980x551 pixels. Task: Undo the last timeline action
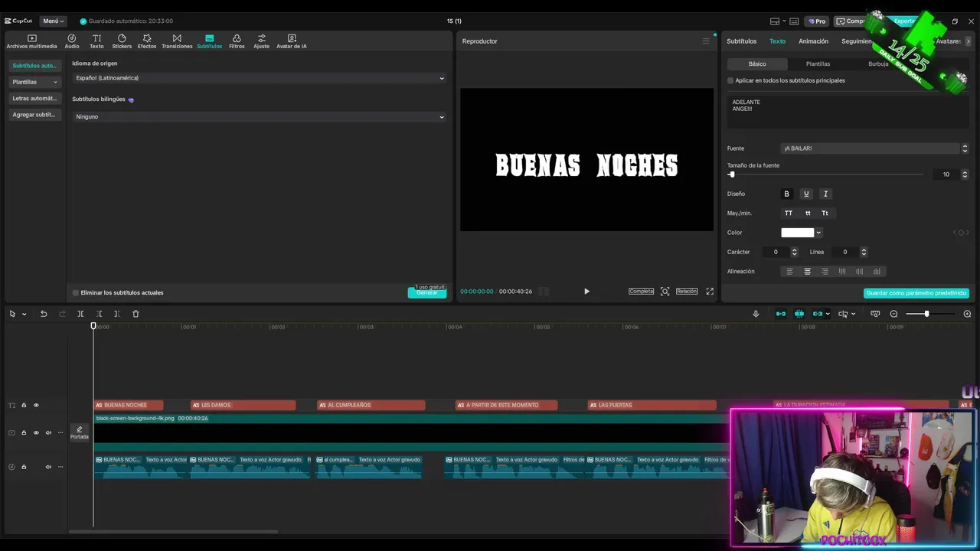click(x=44, y=314)
